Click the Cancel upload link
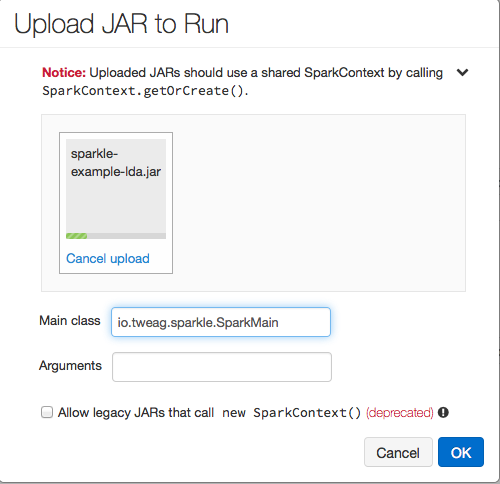 (108, 258)
